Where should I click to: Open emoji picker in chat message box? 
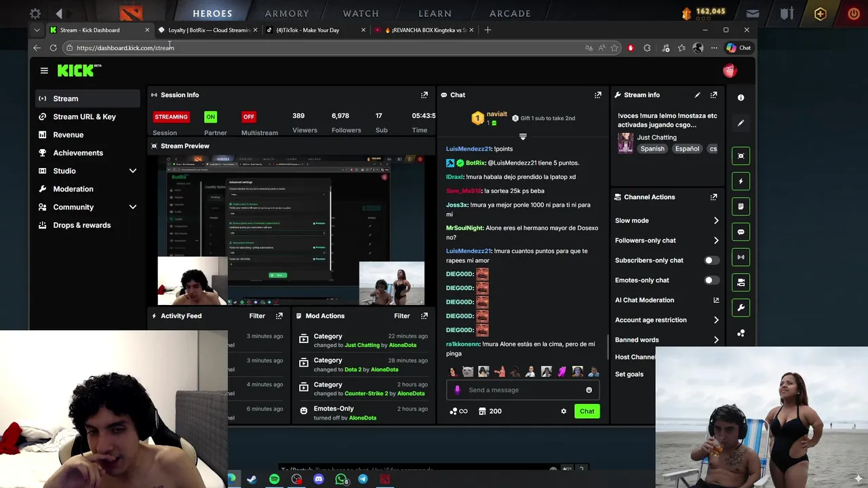[x=589, y=390]
